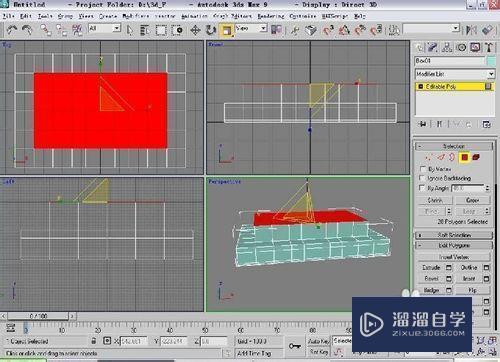Toggle the selection lock padlock icon

pyautogui.click(x=94, y=341)
